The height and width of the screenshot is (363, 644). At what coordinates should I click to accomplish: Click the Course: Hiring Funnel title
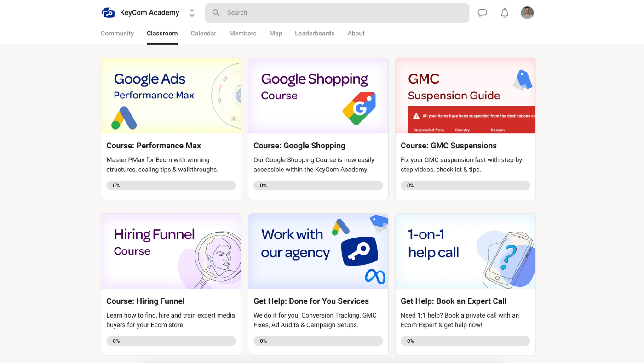pyautogui.click(x=145, y=301)
